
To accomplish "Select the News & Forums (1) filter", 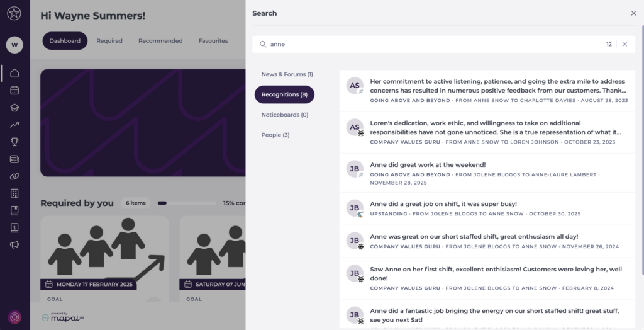I will pos(287,74).
